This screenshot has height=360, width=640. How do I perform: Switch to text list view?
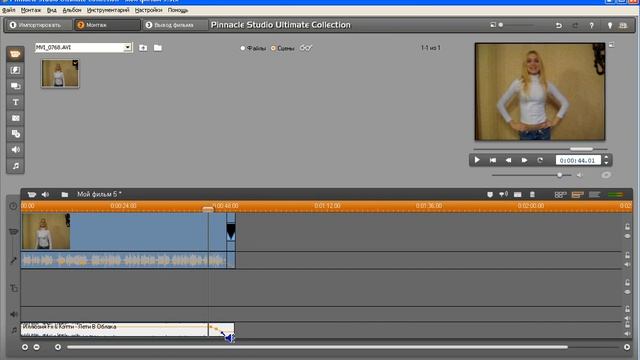tap(594, 195)
